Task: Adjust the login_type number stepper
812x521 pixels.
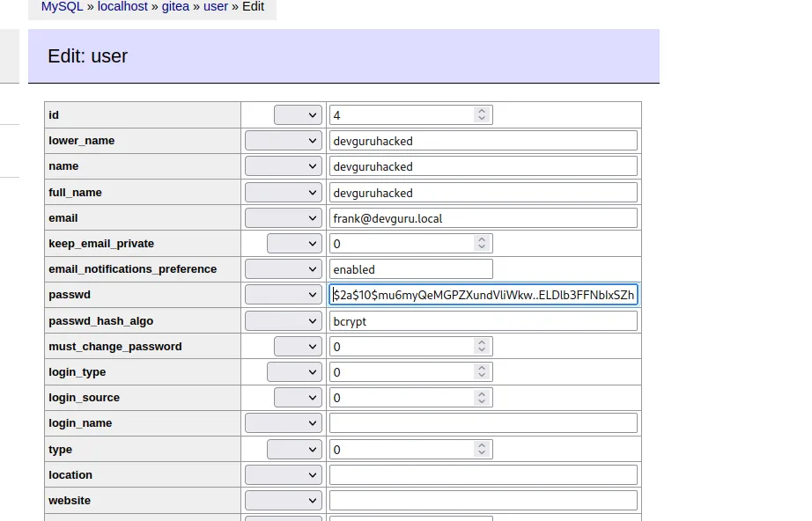Action: coord(481,372)
